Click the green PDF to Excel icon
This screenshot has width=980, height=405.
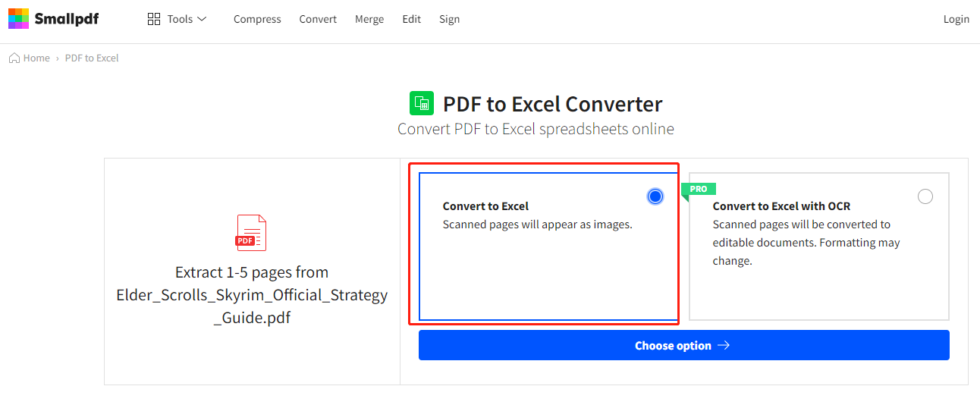[422, 104]
